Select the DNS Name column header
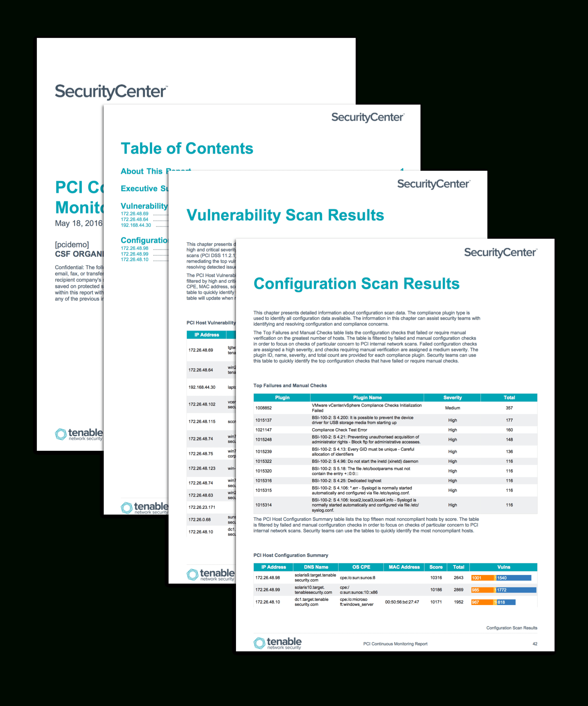588x706 pixels. point(316,567)
